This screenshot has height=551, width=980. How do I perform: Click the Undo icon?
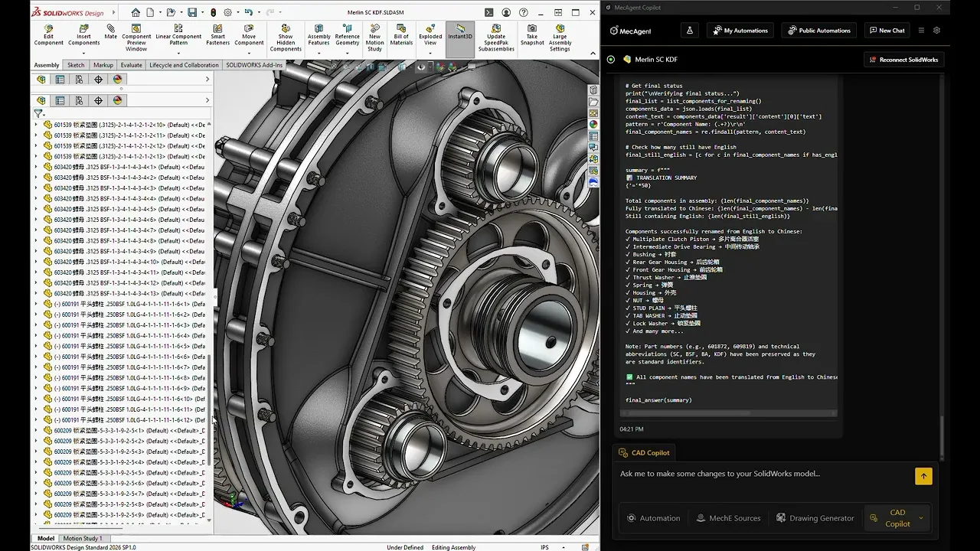pyautogui.click(x=249, y=12)
